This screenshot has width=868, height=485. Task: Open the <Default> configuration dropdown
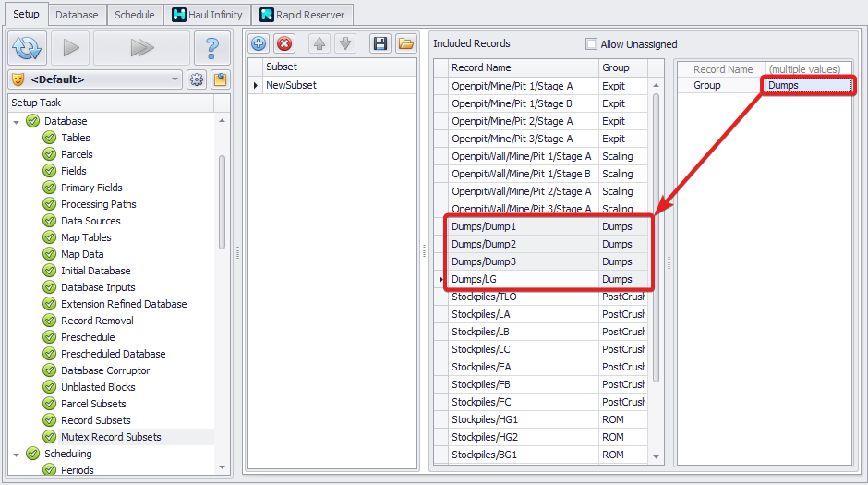(x=96, y=79)
